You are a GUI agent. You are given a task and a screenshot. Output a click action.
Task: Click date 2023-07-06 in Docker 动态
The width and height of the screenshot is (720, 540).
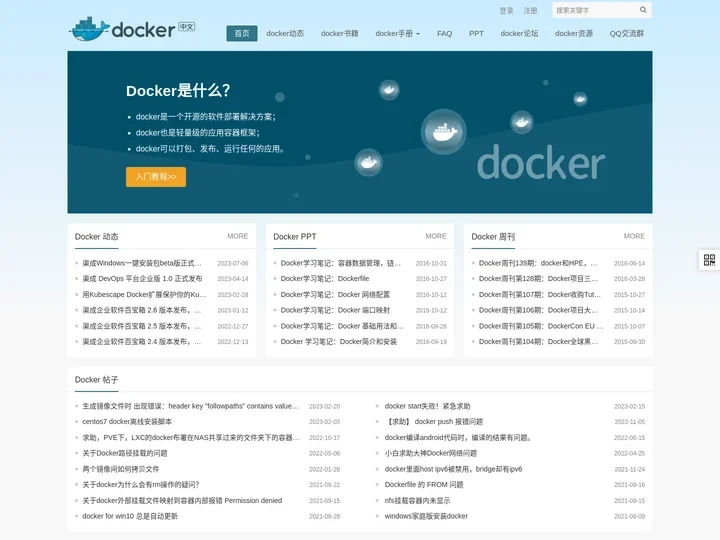click(233, 264)
